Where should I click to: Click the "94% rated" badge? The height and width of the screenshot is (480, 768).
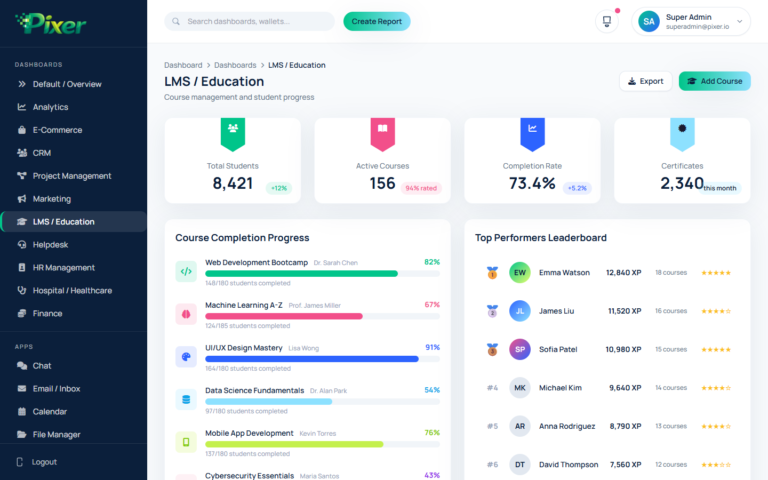(421, 188)
